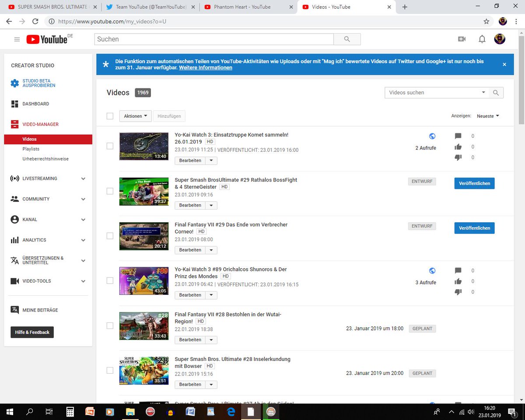Check Yo-Kai Watch 3 #89 video

point(110,280)
